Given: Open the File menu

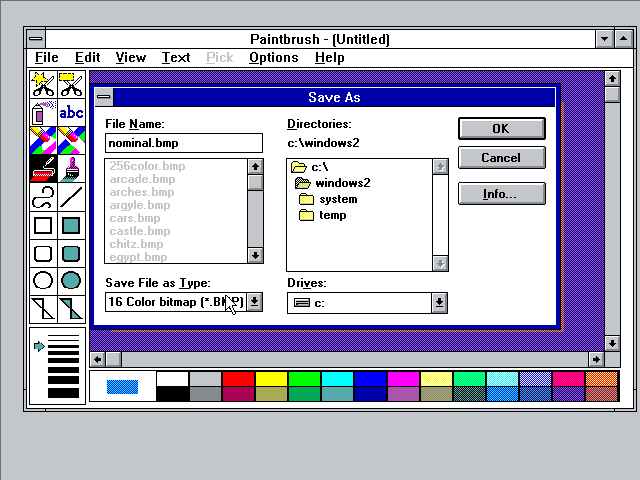Looking at the screenshot, I should (47, 58).
